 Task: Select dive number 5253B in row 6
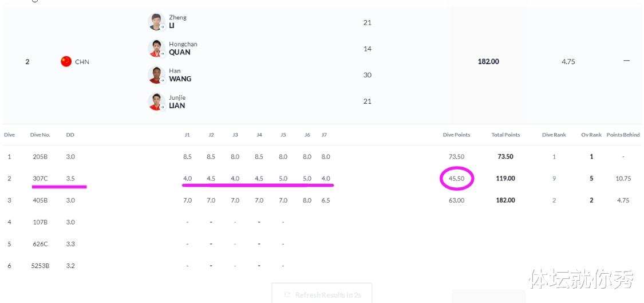click(40, 266)
